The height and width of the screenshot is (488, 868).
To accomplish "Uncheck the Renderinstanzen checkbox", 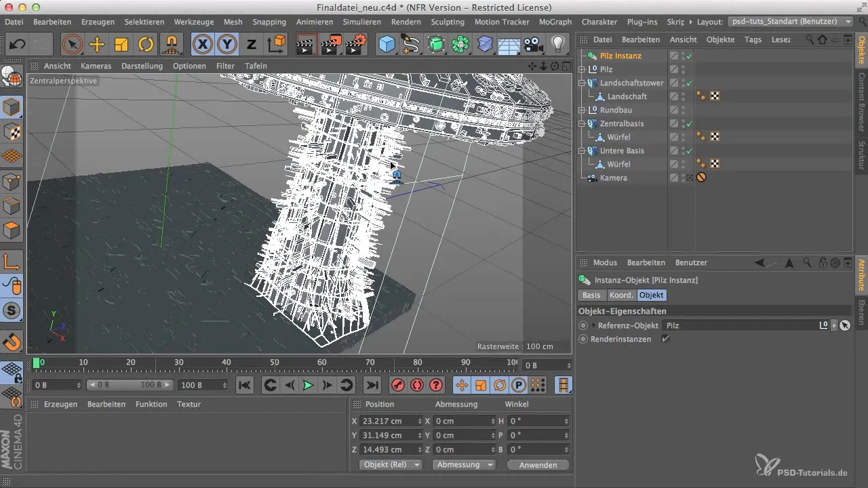I will tap(665, 338).
